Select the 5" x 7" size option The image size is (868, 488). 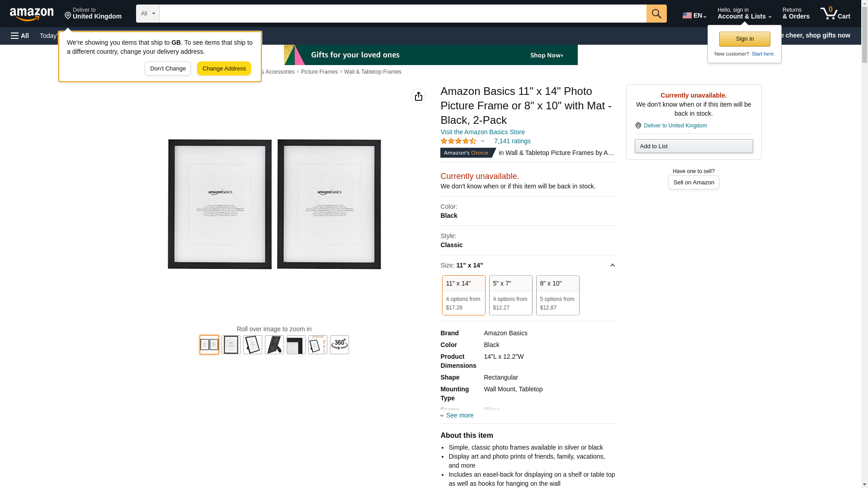511,295
